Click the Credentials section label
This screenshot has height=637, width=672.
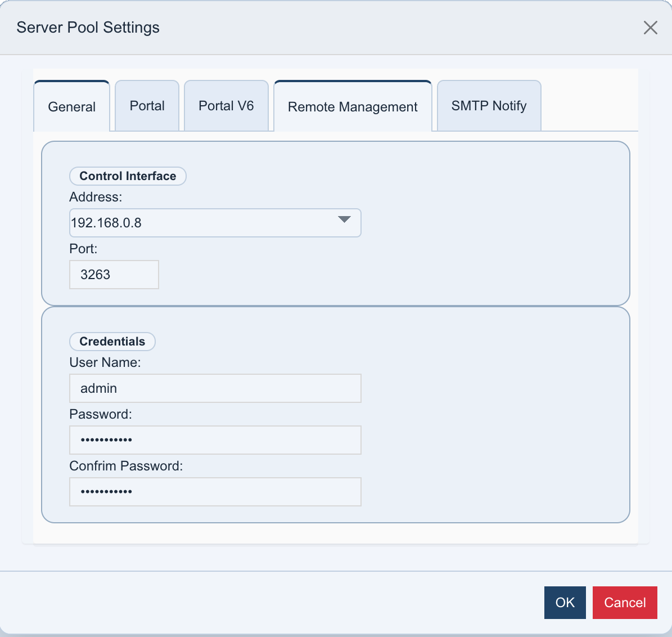click(112, 342)
